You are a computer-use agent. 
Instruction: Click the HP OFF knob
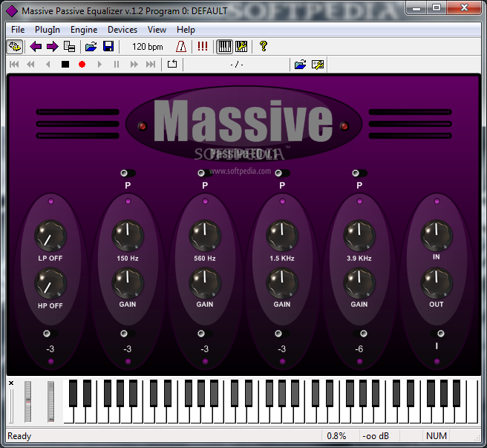[x=50, y=283]
